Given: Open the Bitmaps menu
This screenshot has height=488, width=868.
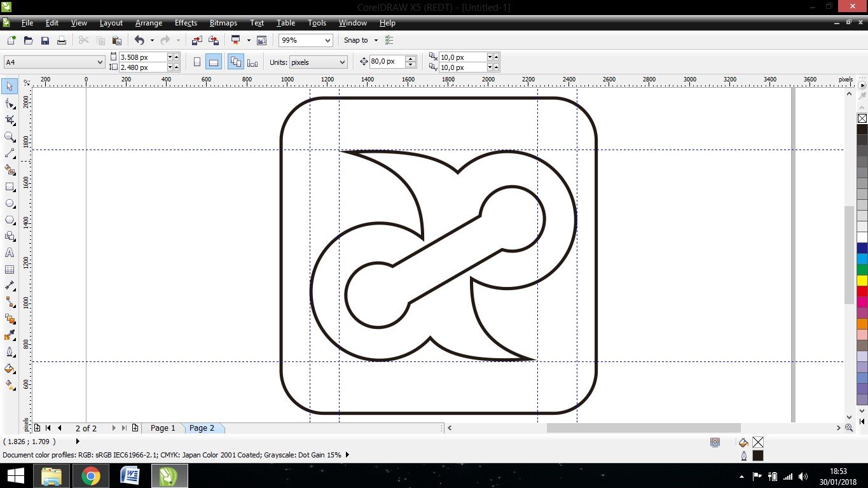Looking at the screenshot, I should [223, 23].
